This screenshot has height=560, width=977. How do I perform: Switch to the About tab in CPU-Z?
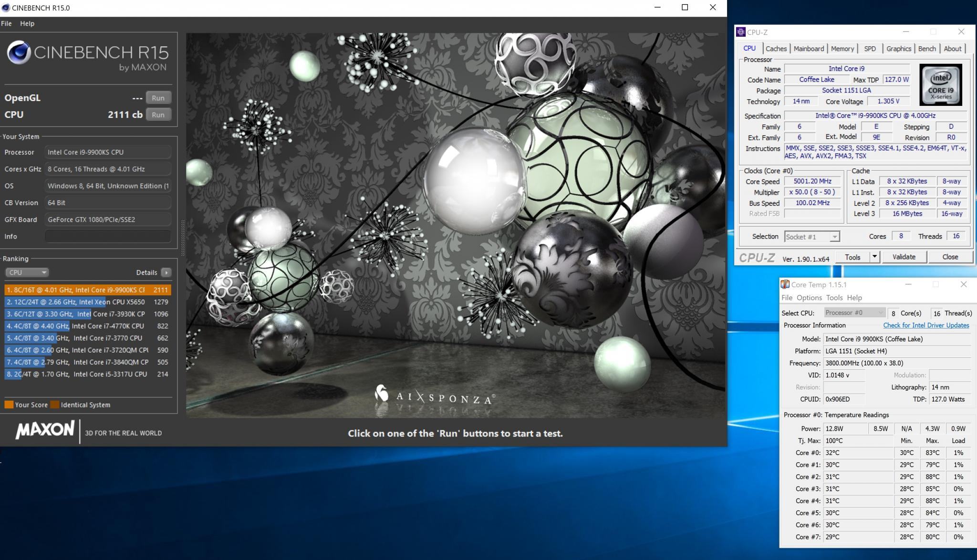(x=952, y=49)
